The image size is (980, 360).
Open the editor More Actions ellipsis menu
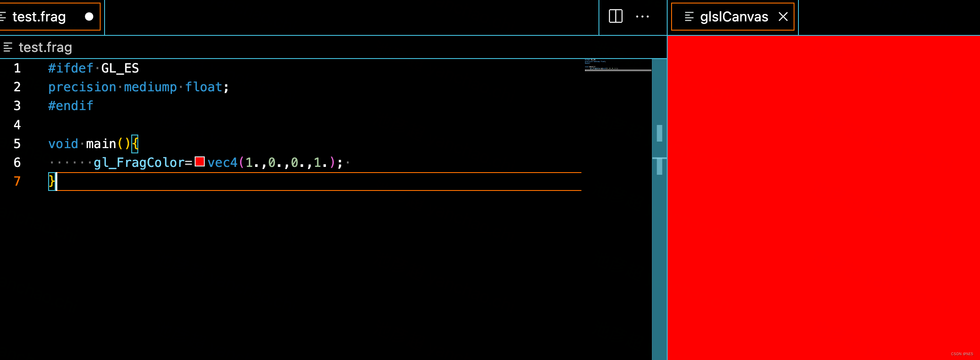click(x=642, y=17)
